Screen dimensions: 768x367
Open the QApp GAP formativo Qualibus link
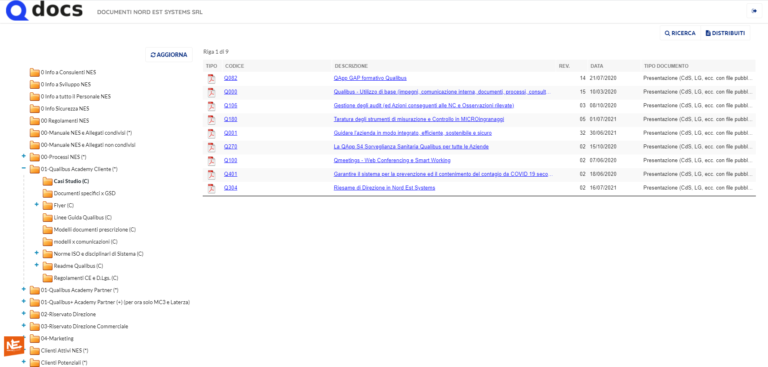tap(370, 78)
